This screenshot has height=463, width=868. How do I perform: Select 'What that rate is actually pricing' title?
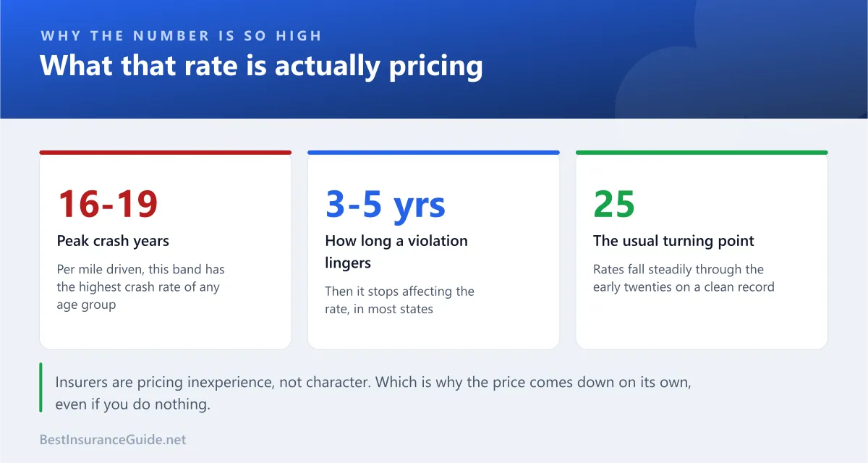[x=261, y=65]
